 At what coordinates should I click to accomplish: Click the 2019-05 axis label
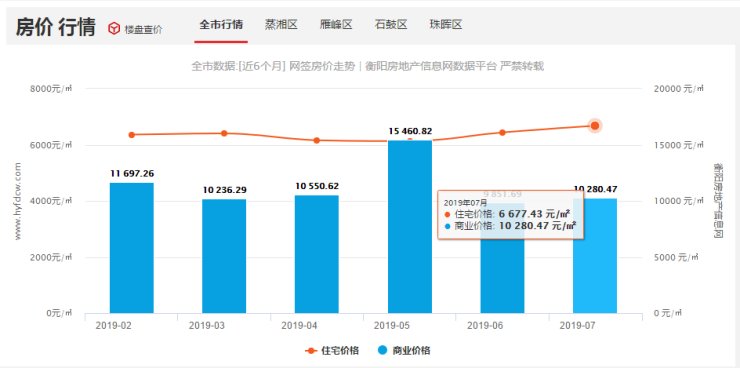click(392, 326)
